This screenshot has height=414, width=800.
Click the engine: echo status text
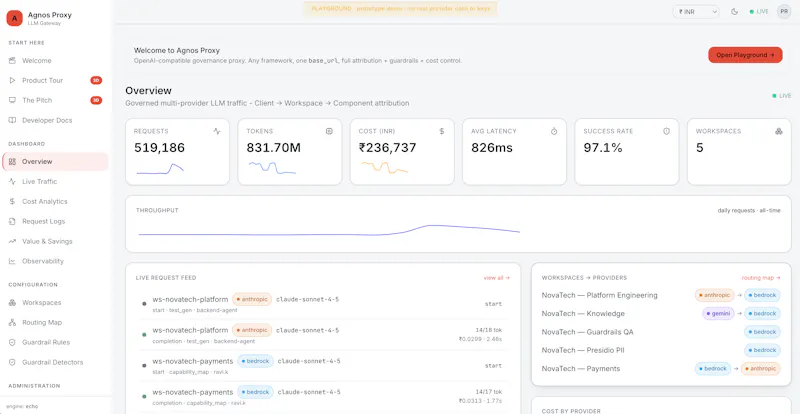(x=22, y=407)
